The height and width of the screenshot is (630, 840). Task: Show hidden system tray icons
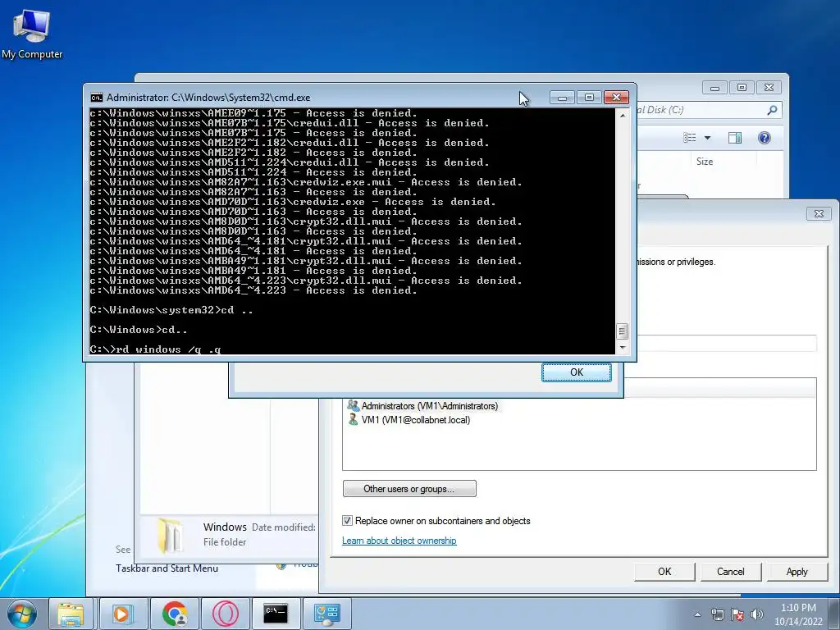click(697, 614)
